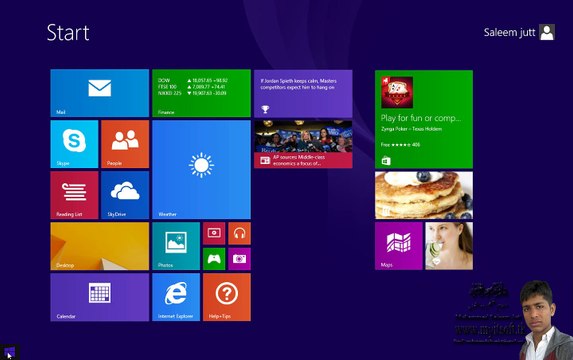Open the small Music headphones tile
Screen dimensions: 573x360
pos(239,233)
